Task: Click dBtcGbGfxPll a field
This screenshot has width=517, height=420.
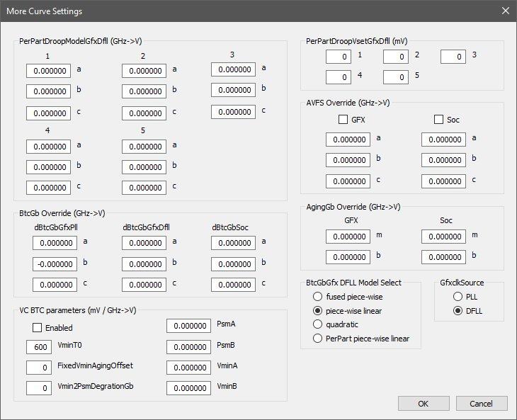Action: click(55, 243)
